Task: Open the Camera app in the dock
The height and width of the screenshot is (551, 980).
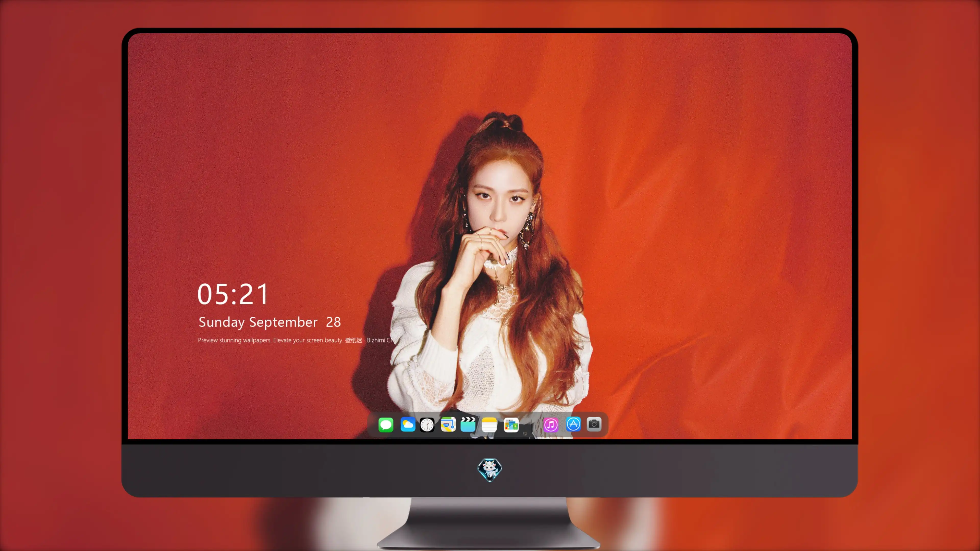Action: [x=594, y=424]
